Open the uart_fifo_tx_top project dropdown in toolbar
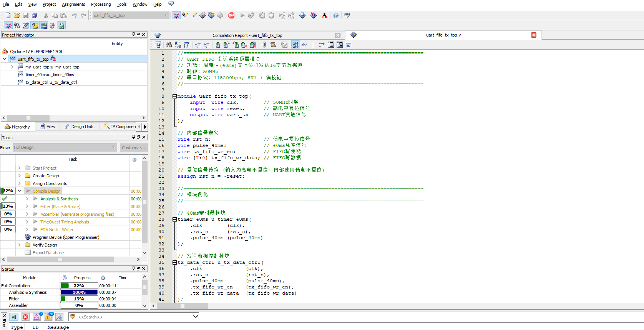This screenshot has width=644, height=330. click(131, 15)
